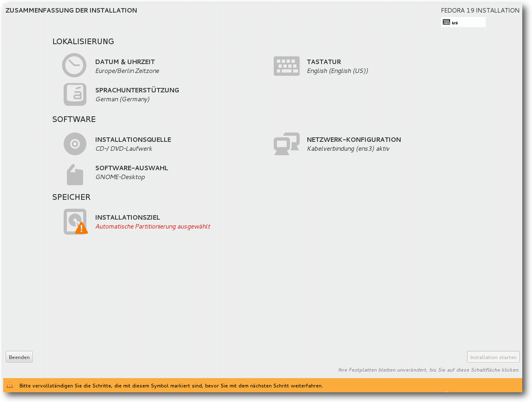Screen dimensions: 532x402
Task: Open the Installationsziel hard drive icon
Action: [x=75, y=222]
